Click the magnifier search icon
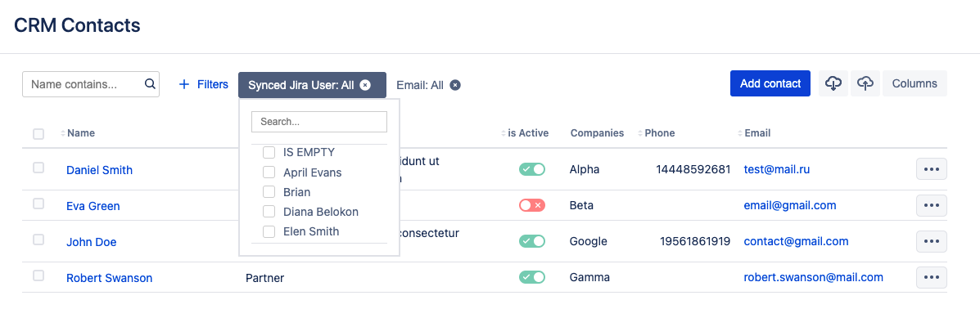 pyautogui.click(x=150, y=83)
